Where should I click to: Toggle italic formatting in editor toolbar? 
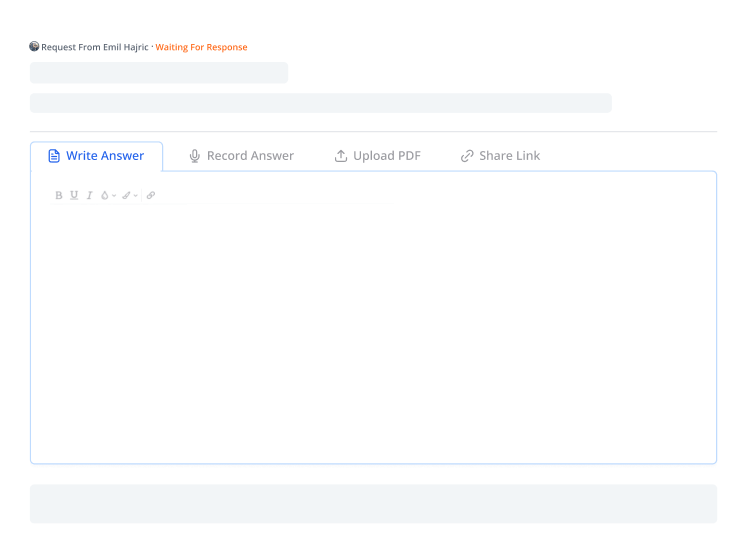point(89,195)
